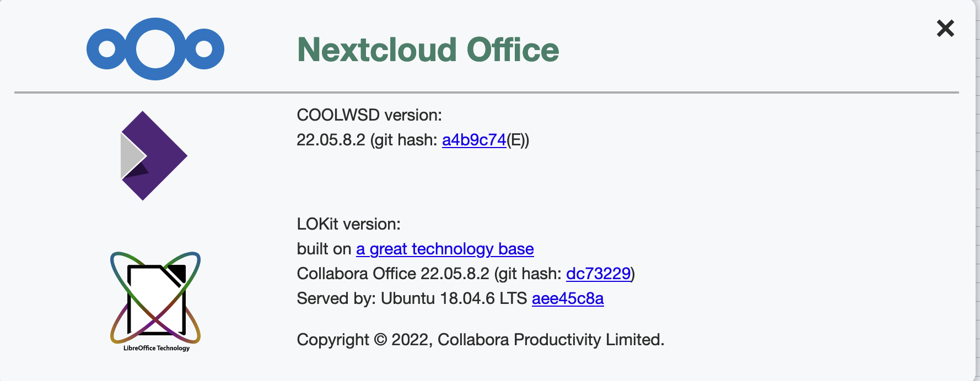The height and width of the screenshot is (381, 980).
Task: Follow the 'a great technology base' link
Action: coord(445,249)
